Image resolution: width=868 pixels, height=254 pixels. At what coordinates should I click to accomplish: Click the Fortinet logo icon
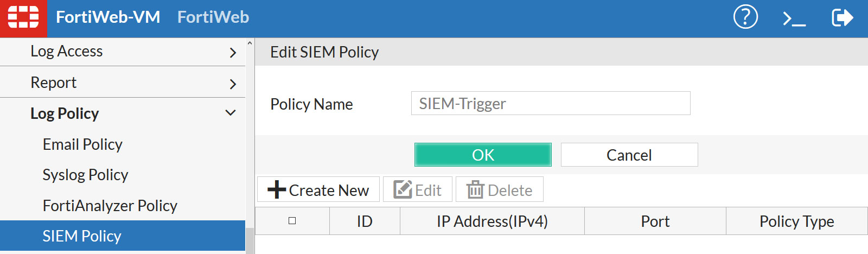pyautogui.click(x=23, y=18)
